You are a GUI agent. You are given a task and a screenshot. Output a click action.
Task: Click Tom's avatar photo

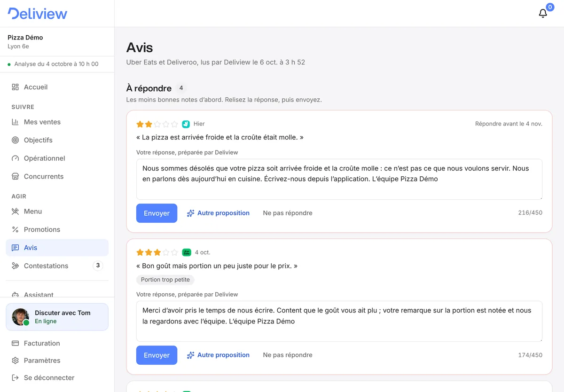pos(21,317)
